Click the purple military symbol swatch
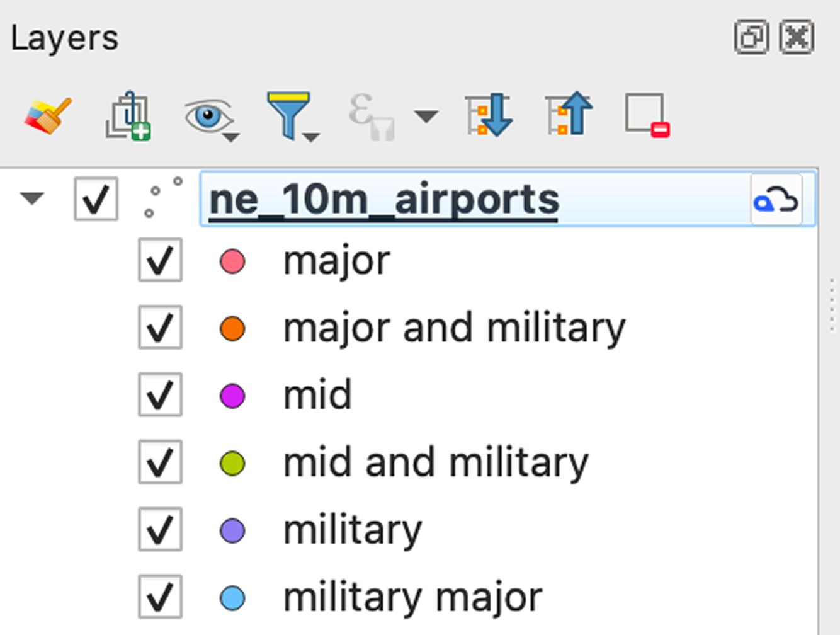Viewport: 840px width, 635px height. pos(232,531)
